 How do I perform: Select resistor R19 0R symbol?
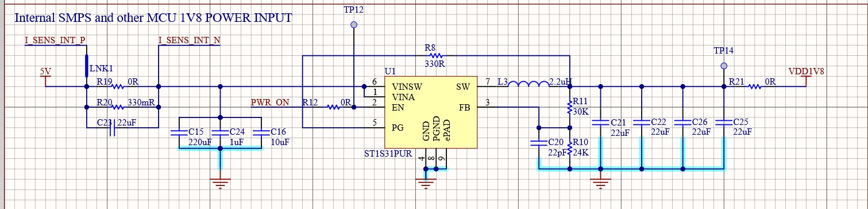[x=117, y=86]
